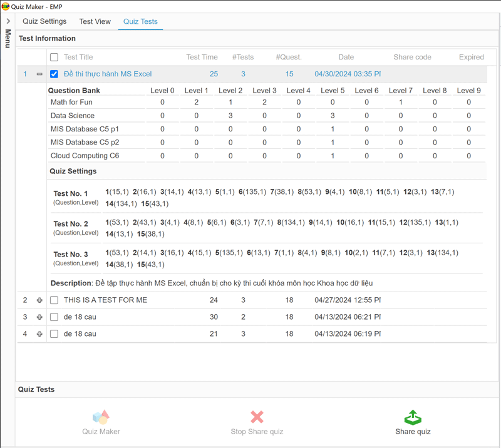Expand row 4 with the plus icon
Viewport: 501px width, 448px height.
pyautogui.click(x=39, y=334)
